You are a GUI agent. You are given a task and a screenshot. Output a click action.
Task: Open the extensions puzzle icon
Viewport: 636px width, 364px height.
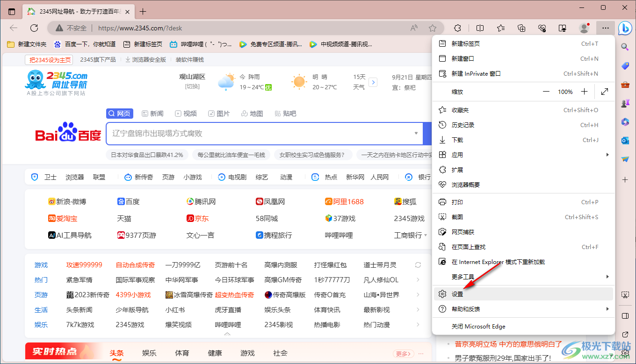pyautogui.click(x=458, y=28)
